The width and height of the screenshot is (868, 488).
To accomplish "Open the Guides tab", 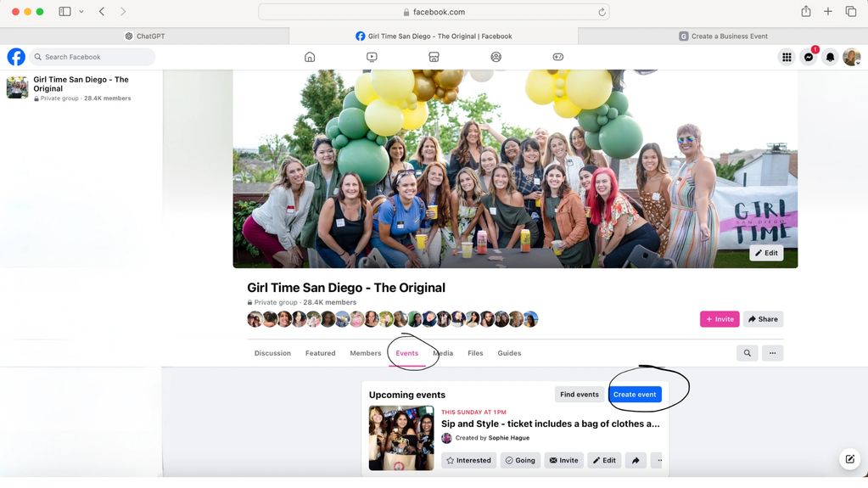I will (x=509, y=353).
